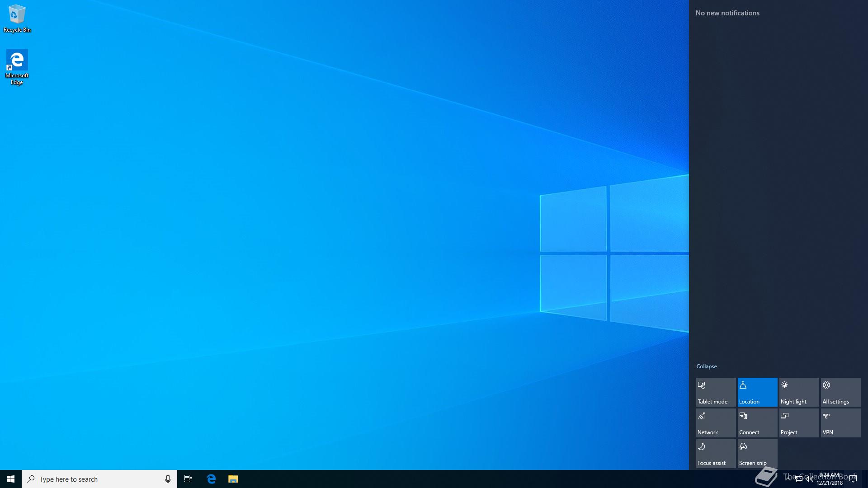The image size is (868, 488).
Task: Toggle Tablet mode quick action
Action: [716, 392]
